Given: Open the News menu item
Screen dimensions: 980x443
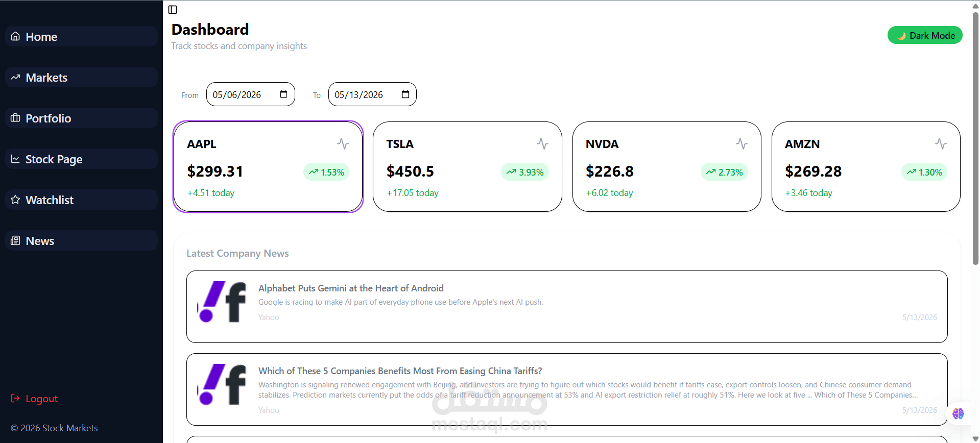Looking at the screenshot, I should click(81, 240).
